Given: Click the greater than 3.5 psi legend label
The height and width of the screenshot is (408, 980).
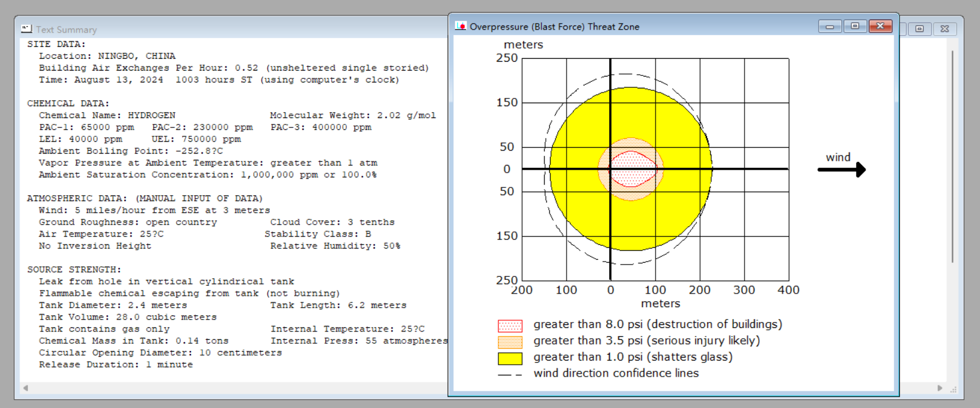Looking at the screenshot, I should (x=647, y=341).
